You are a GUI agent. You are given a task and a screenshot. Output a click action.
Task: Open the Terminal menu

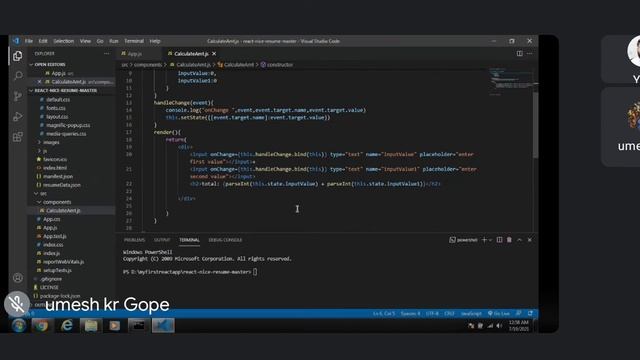134,41
